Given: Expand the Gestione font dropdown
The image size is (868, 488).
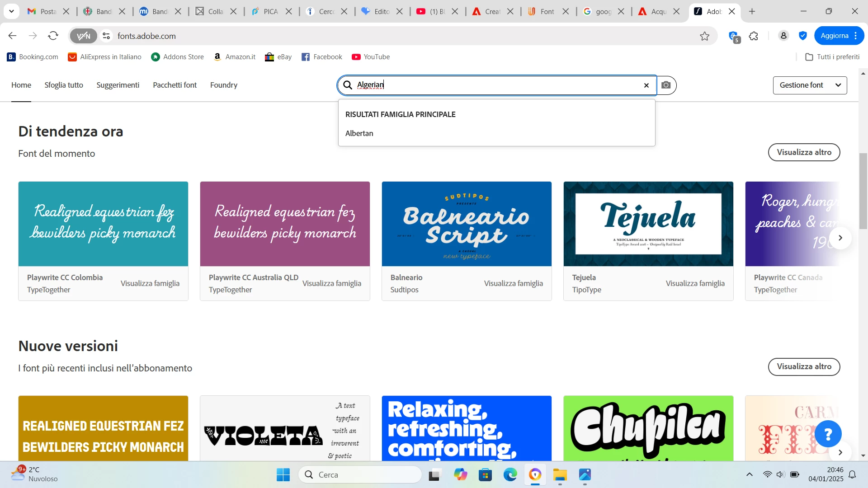Looking at the screenshot, I should click(810, 85).
